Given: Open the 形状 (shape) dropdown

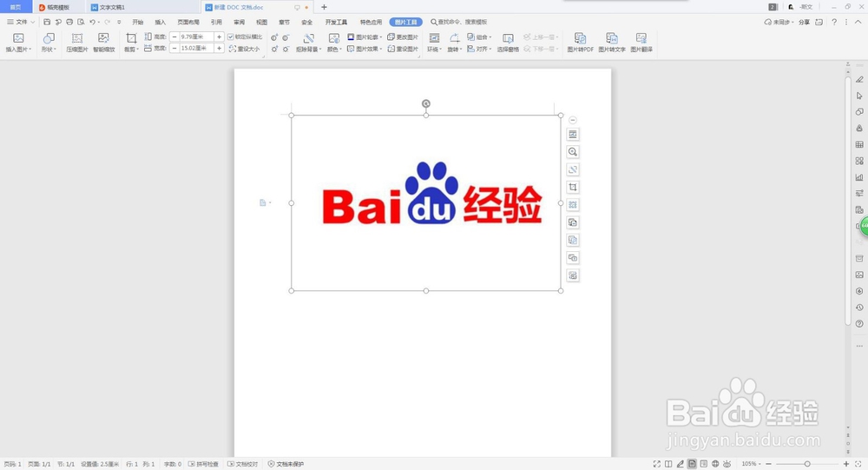Looking at the screenshot, I should (x=49, y=42).
